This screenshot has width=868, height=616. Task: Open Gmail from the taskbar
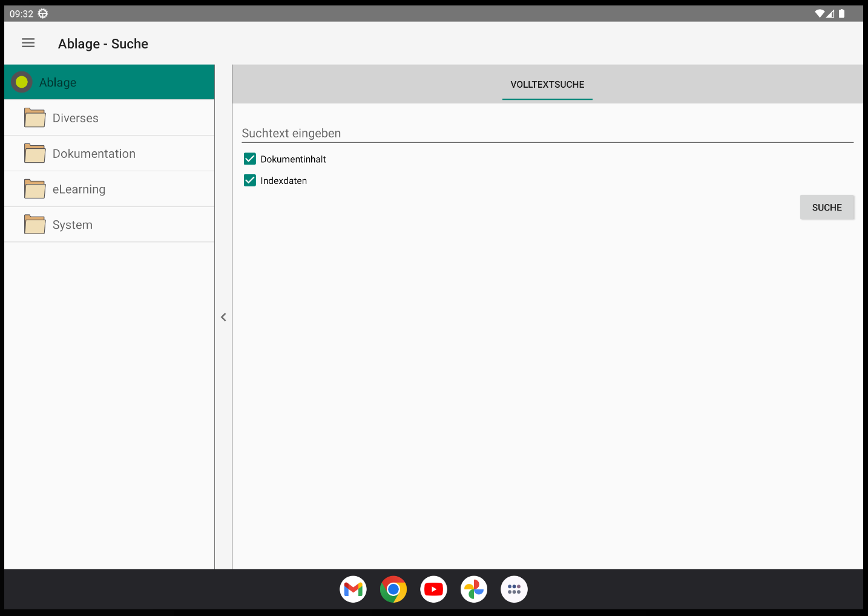coord(353,589)
